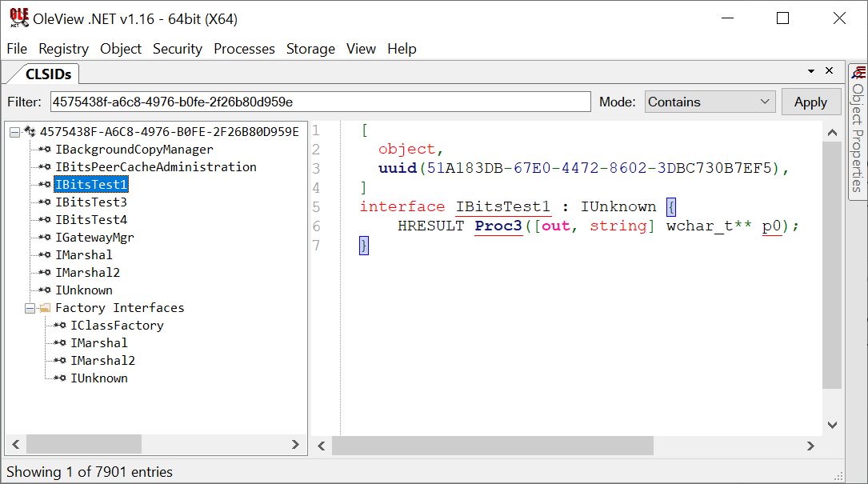Open the Security menu
This screenshot has height=484, width=868.
177,49
